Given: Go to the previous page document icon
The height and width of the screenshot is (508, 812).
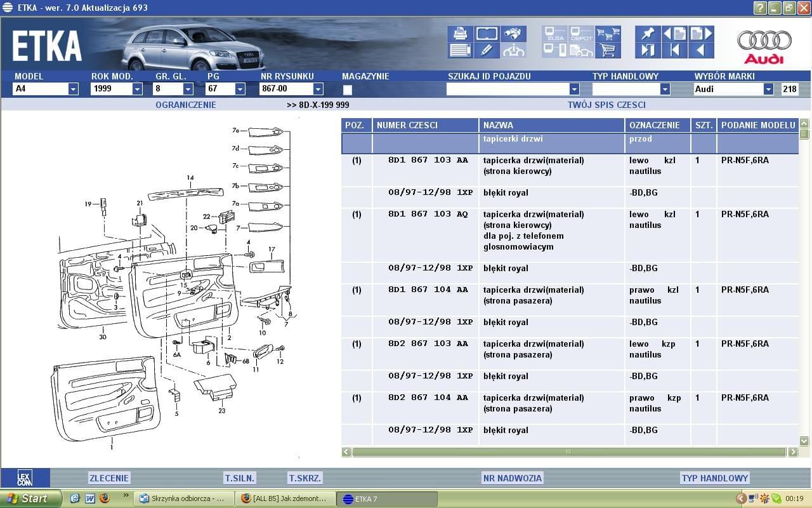Looking at the screenshot, I should click(x=674, y=34).
